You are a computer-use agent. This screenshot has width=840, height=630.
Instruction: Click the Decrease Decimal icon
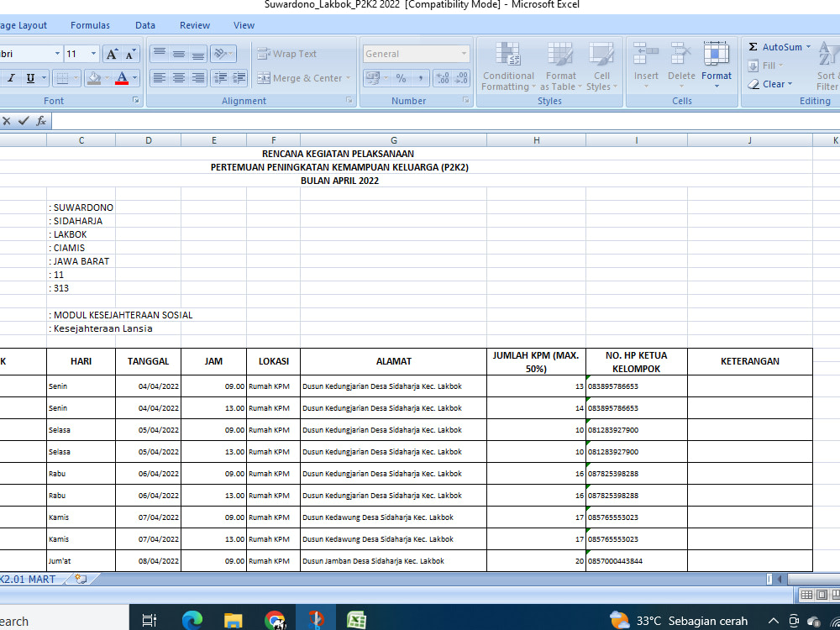(x=461, y=78)
